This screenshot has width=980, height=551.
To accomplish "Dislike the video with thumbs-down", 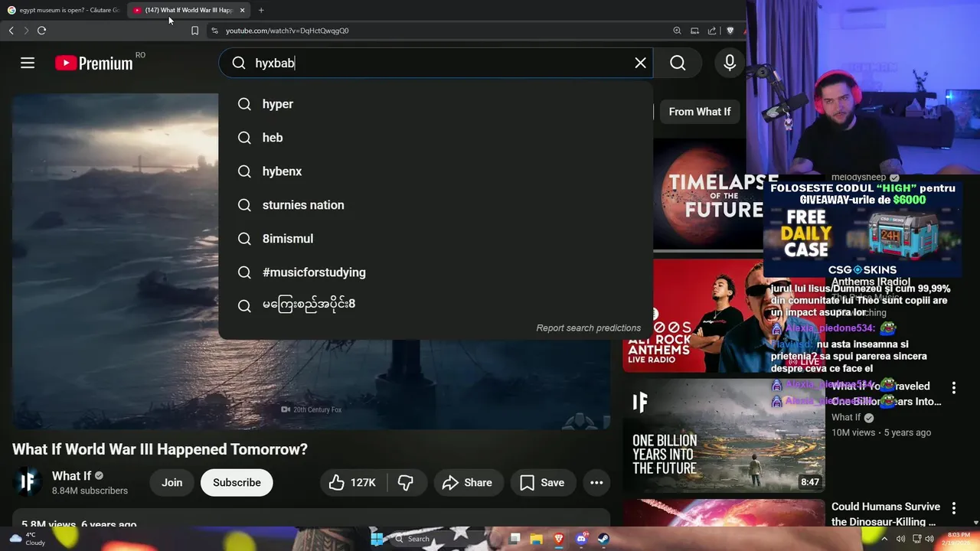I will pyautogui.click(x=407, y=483).
